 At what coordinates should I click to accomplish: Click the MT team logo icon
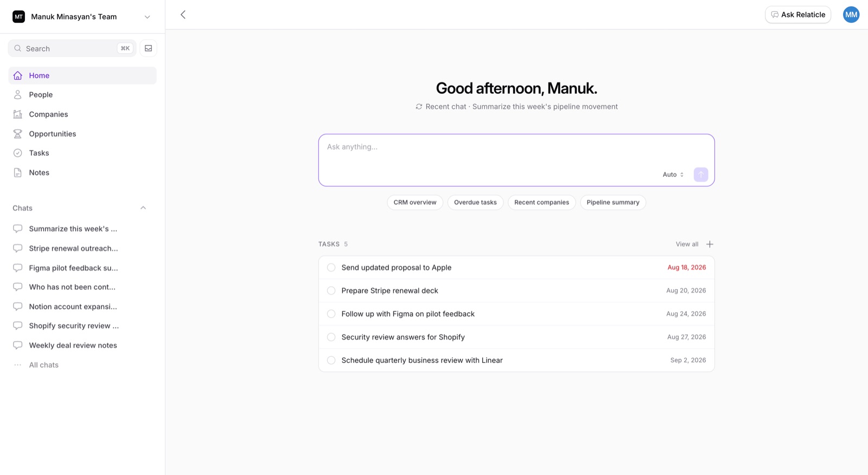(18, 17)
